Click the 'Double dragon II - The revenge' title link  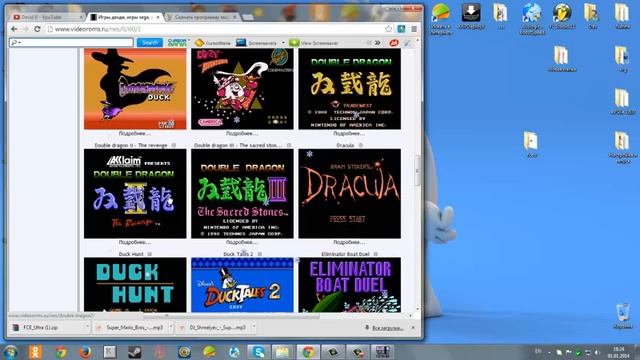(x=131, y=145)
